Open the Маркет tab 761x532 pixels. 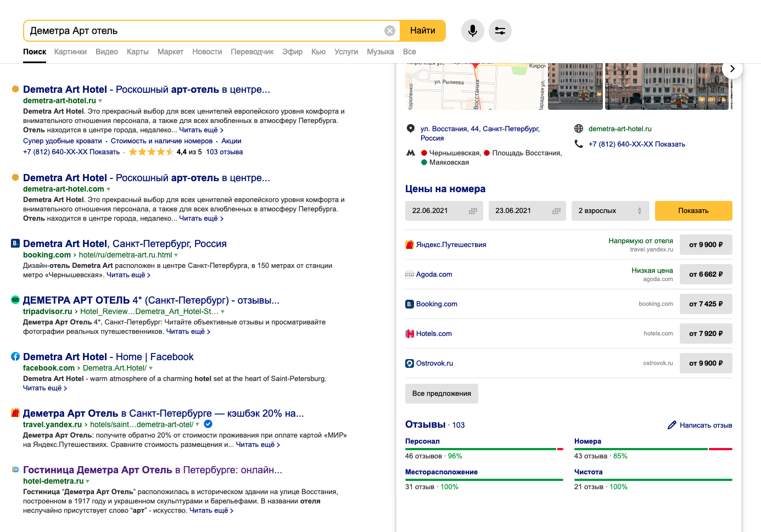click(170, 52)
